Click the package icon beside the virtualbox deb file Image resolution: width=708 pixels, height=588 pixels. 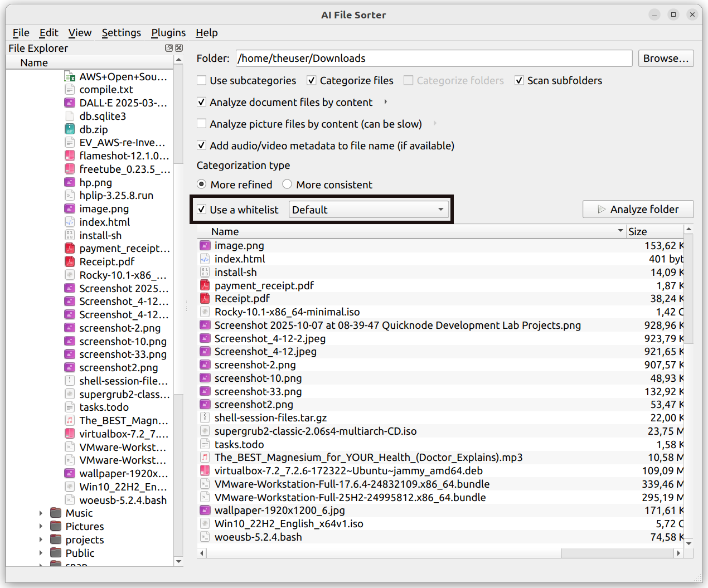point(205,470)
